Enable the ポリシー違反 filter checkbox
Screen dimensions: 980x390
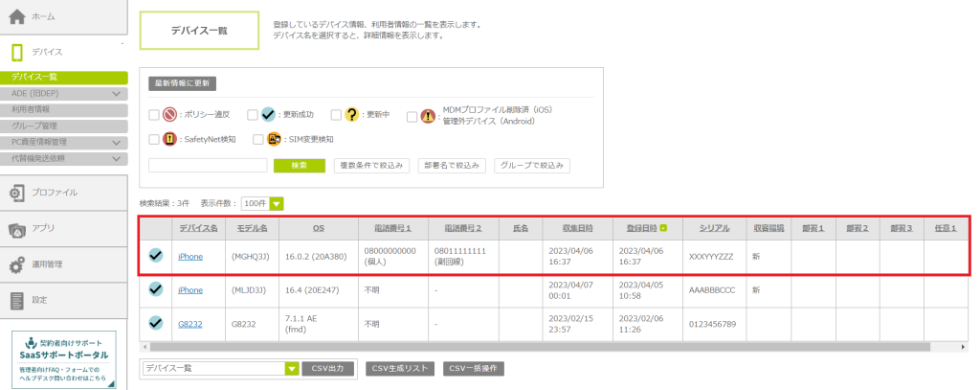pos(154,114)
